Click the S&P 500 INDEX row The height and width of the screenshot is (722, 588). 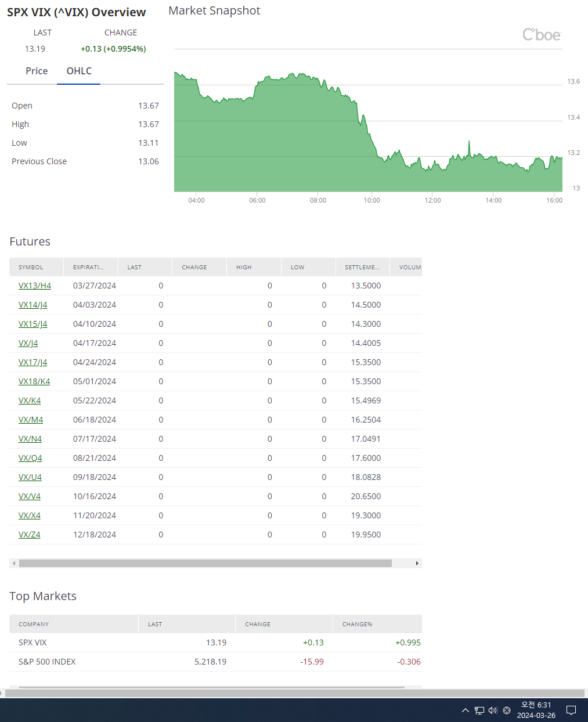215,662
